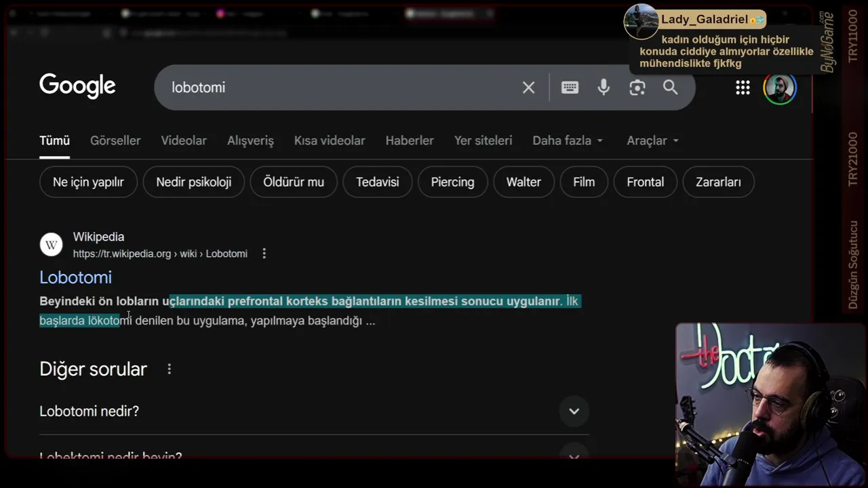Click the tr.wikipedia.org URL breadcrumb
Screen dimensions: 868x488
coord(160,253)
